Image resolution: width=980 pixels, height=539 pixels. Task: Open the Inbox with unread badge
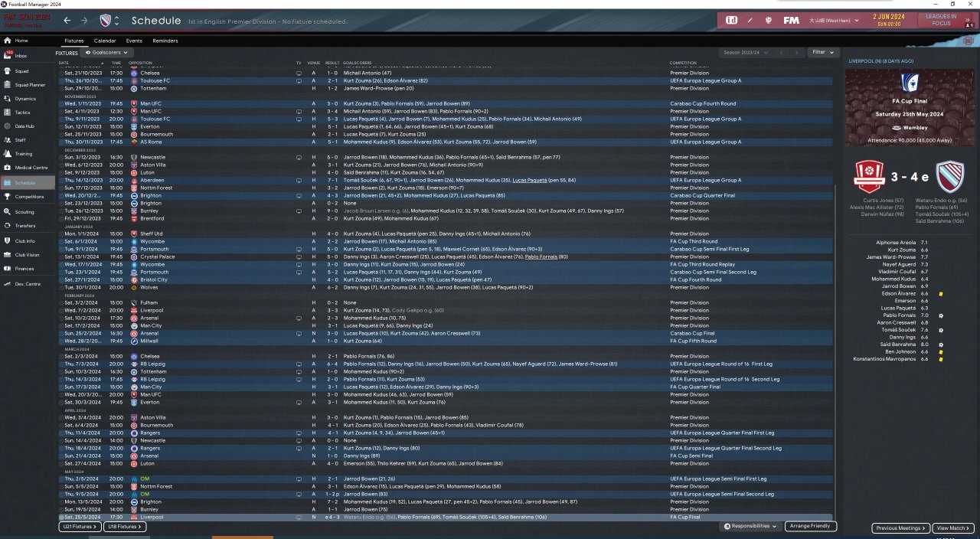(9, 55)
